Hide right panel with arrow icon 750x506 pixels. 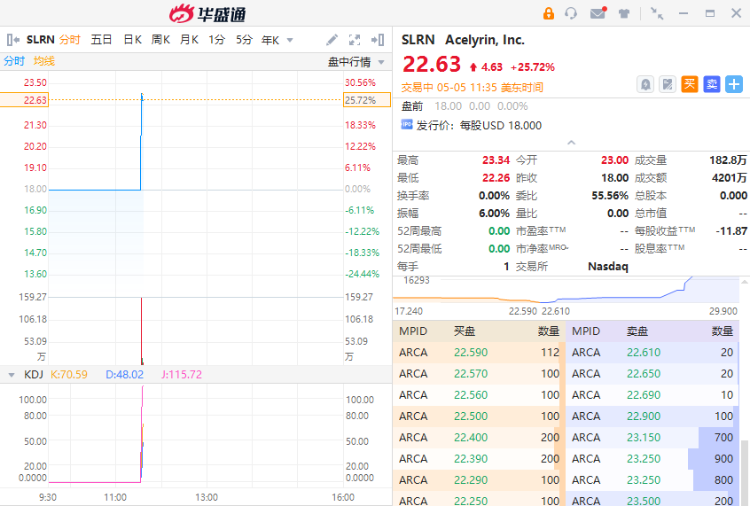pyautogui.click(x=377, y=40)
